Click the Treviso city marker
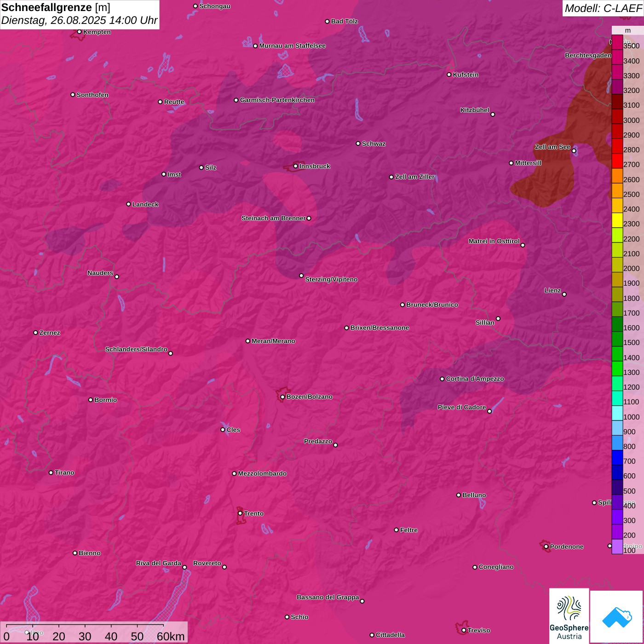 pyautogui.click(x=464, y=630)
